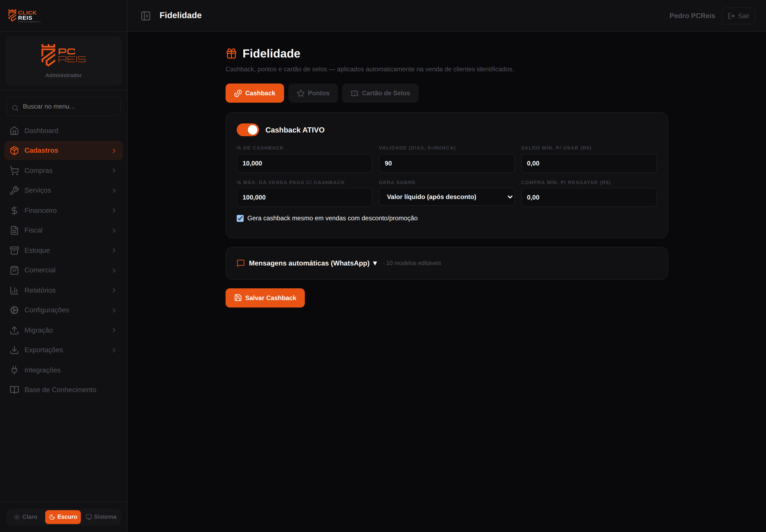This screenshot has width=766, height=532.
Task: Switch to the Cartão de Selos tab
Action: [380, 93]
